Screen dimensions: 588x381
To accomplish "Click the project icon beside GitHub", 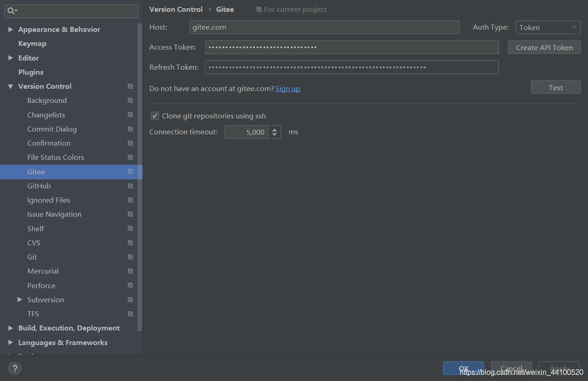I will pos(131,186).
